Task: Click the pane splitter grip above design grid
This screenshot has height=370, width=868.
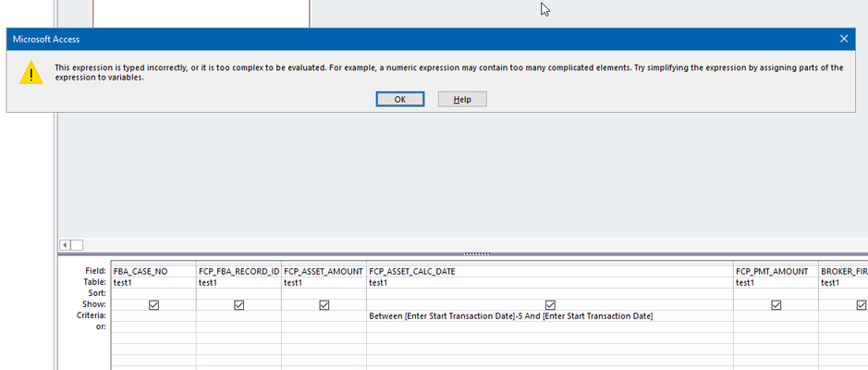Action: tap(477, 254)
